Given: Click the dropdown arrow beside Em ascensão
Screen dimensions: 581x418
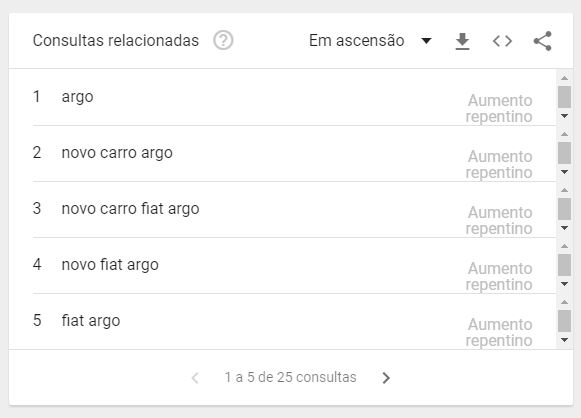Looking at the screenshot, I should click(x=426, y=40).
